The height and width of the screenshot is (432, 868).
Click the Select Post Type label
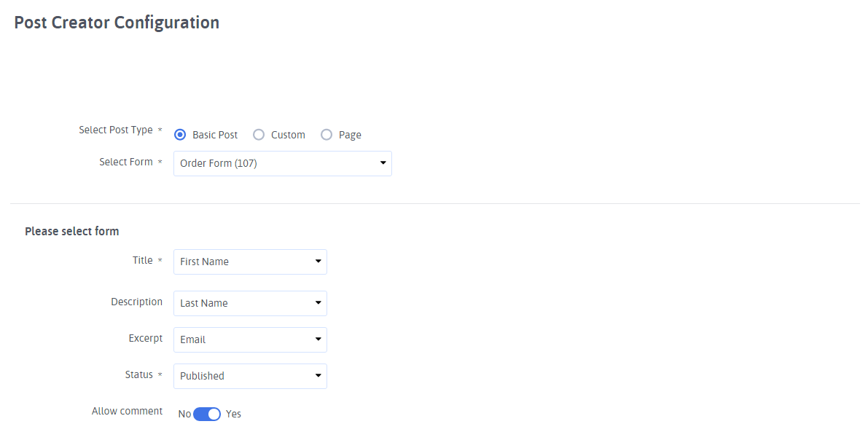116,130
